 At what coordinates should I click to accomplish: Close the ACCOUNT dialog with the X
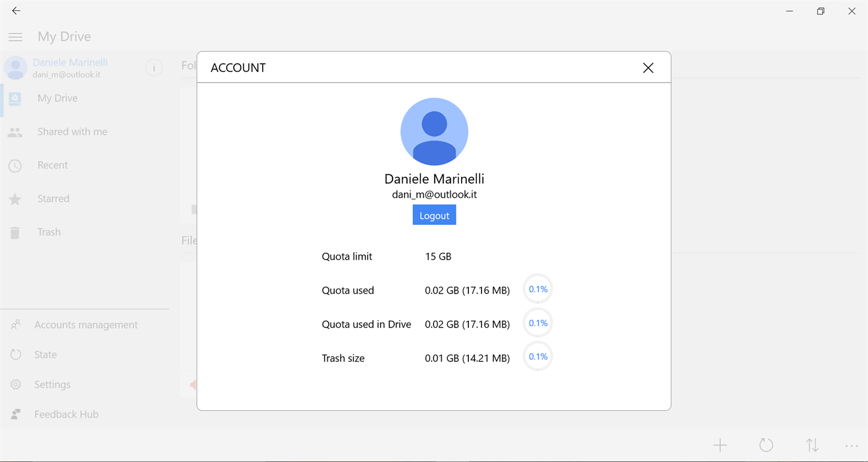(648, 68)
